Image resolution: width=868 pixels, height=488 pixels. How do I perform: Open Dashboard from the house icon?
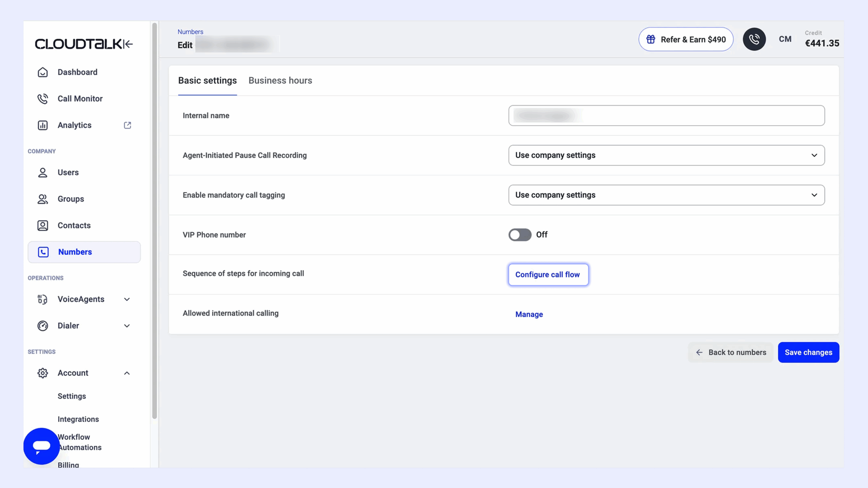[x=43, y=72]
